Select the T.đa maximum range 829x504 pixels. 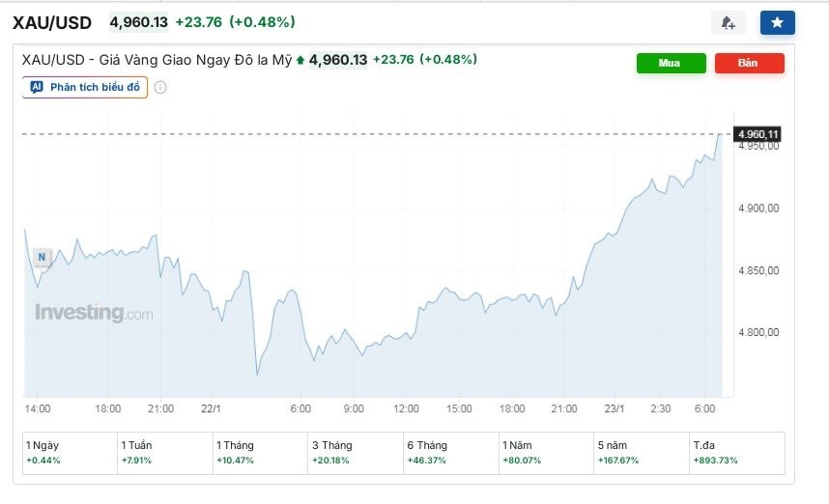click(734, 452)
